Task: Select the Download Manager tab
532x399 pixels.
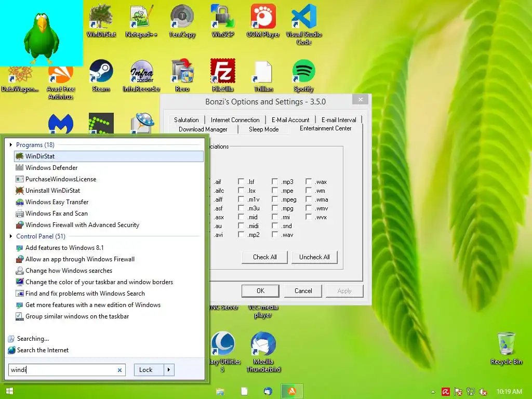Action: tap(203, 129)
